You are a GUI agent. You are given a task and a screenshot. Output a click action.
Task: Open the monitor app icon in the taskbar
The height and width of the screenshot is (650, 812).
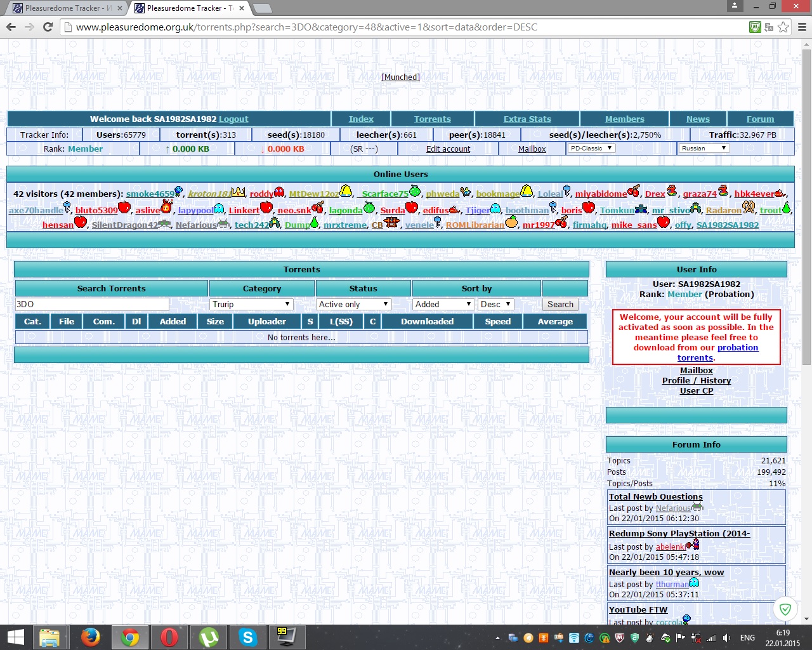[x=287, y=637]
